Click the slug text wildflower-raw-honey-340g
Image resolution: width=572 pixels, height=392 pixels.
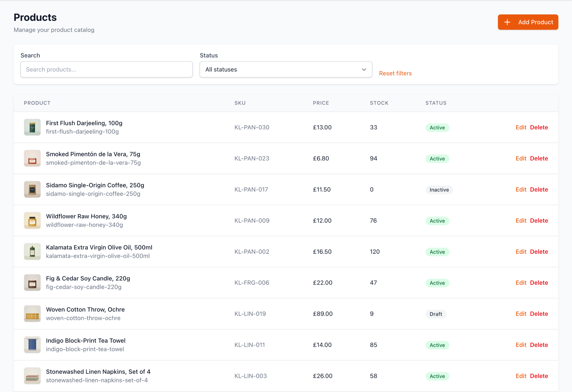coord(84,225)
